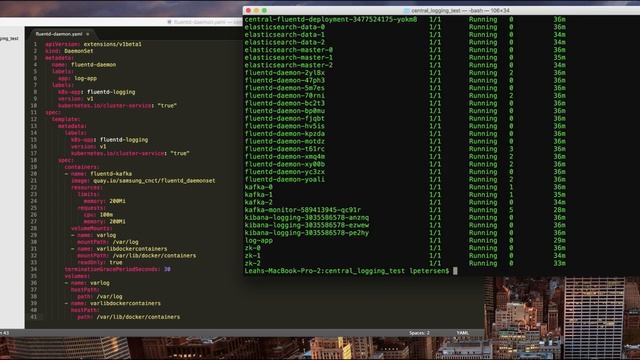Click zk-0 pod name in Terminal

click(x=252, y=248)
